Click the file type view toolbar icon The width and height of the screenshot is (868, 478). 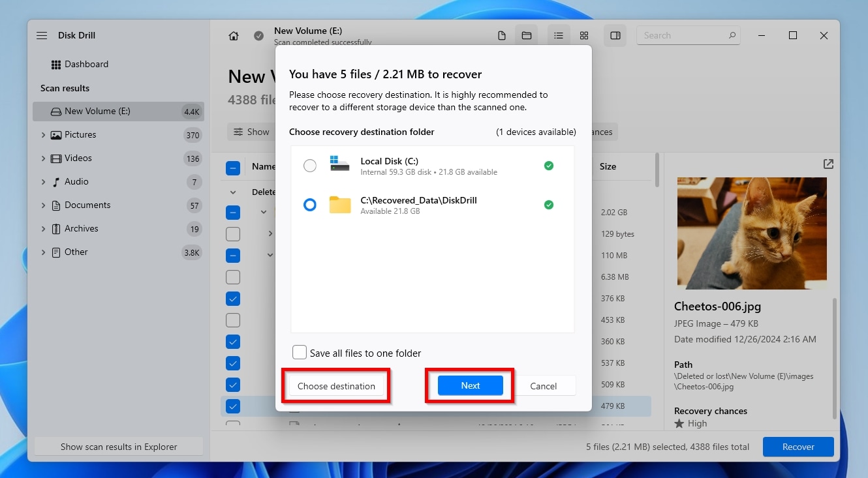coord(502,35)
